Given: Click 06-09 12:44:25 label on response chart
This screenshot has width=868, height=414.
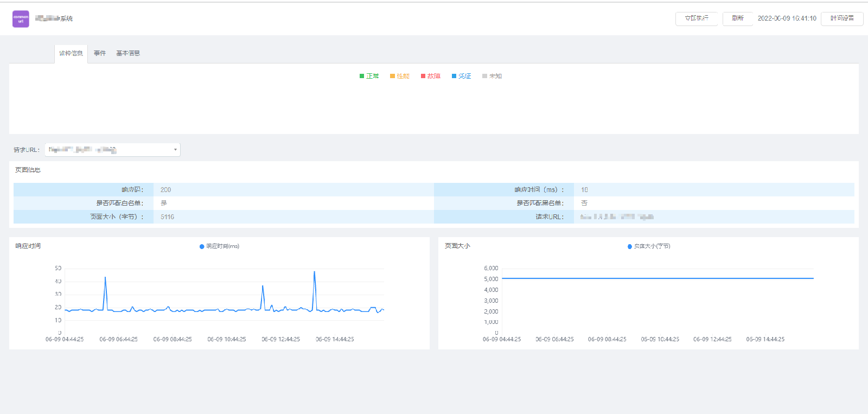Looking at the screenshot, I should pyautogui.click(x=280, y=339).
